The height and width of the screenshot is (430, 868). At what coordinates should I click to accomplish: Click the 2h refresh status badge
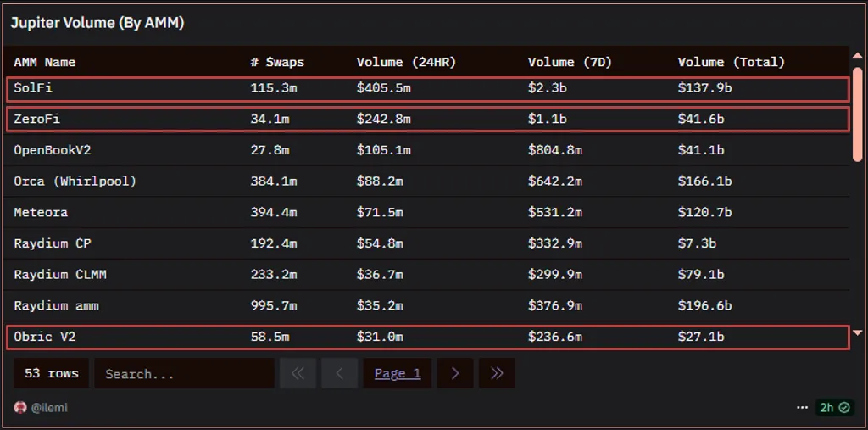point(834,408)
